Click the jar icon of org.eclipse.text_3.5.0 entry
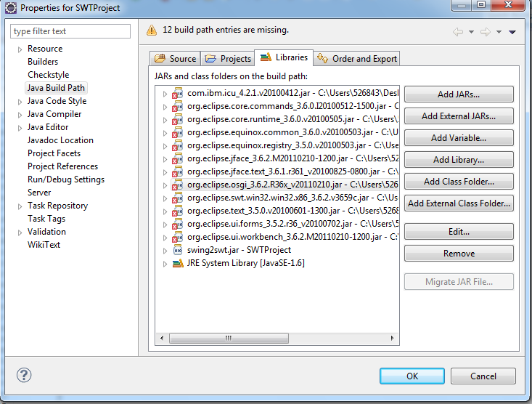The height and width of the screenshot is (404, 532). pos(177,211)
